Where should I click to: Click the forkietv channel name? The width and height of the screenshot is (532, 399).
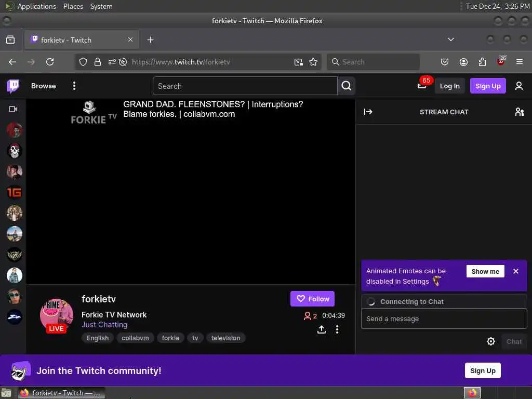pos(99,299)
